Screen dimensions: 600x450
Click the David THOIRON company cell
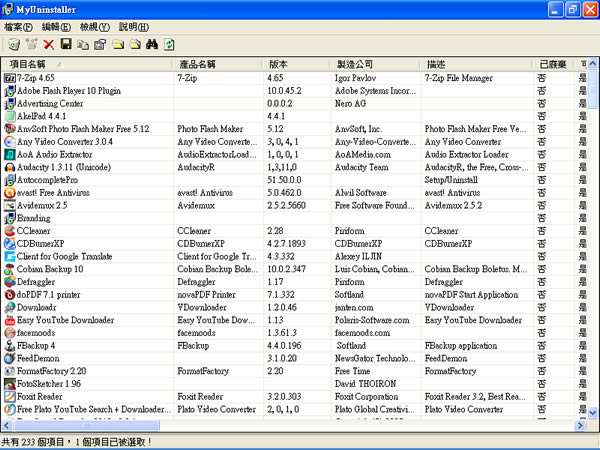(365, 384)
